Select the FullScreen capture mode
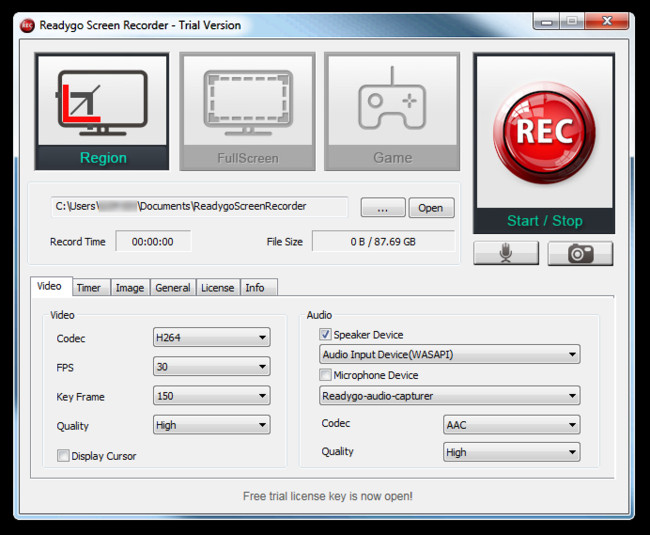The image size is (650, 535). tap(247, 111)
